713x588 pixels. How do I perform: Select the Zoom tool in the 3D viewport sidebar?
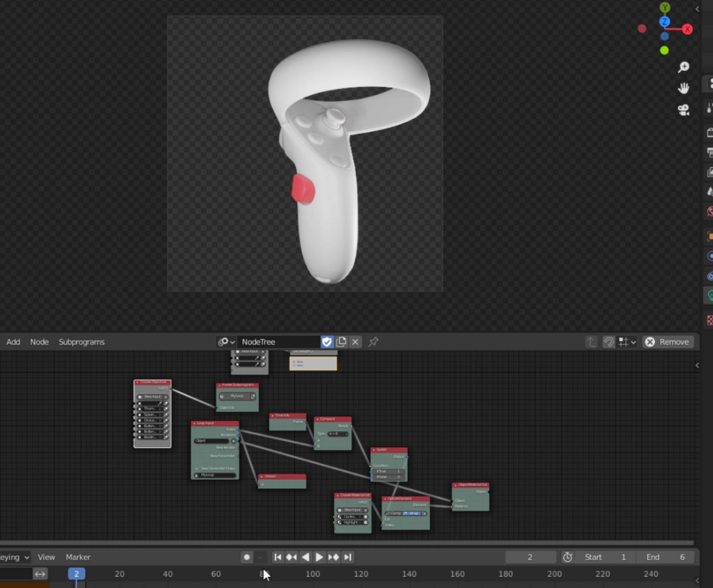point(683,67)
